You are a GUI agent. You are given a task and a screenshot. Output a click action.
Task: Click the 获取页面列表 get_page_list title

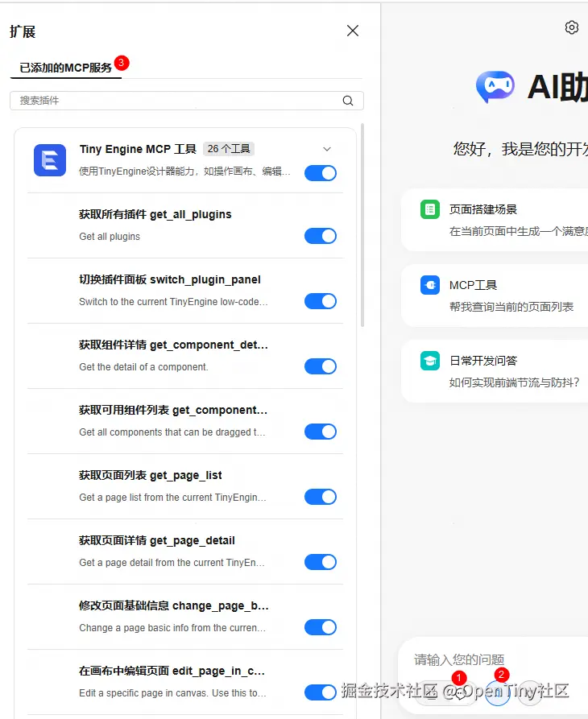pyautogui.click(x=151, y=475)
